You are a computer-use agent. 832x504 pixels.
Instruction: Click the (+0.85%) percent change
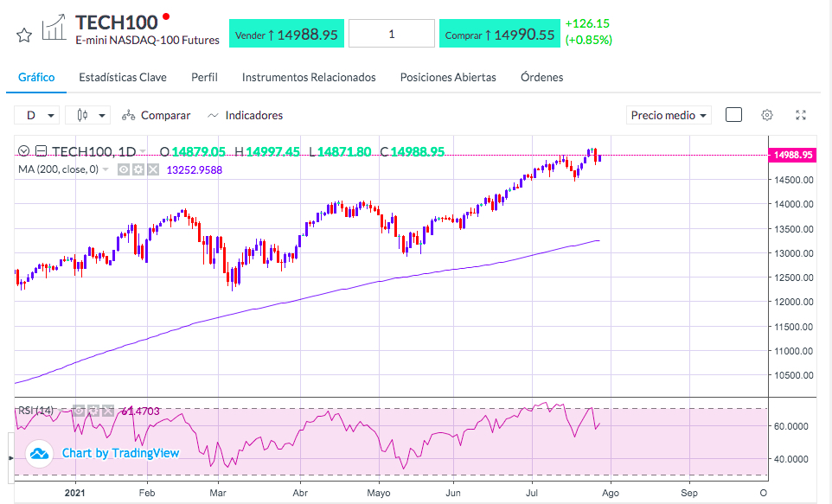588,40
